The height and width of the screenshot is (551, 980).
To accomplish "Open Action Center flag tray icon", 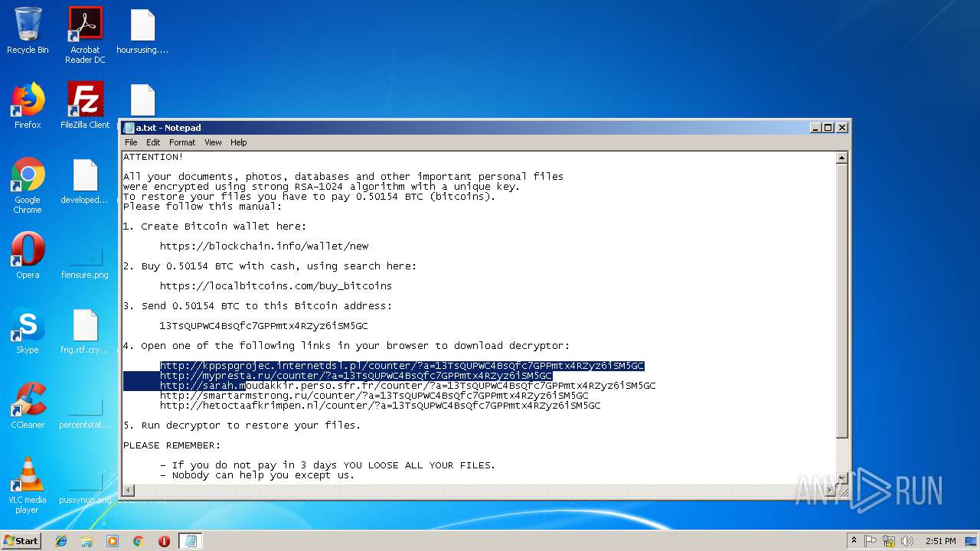I will [x=871, y=541].
